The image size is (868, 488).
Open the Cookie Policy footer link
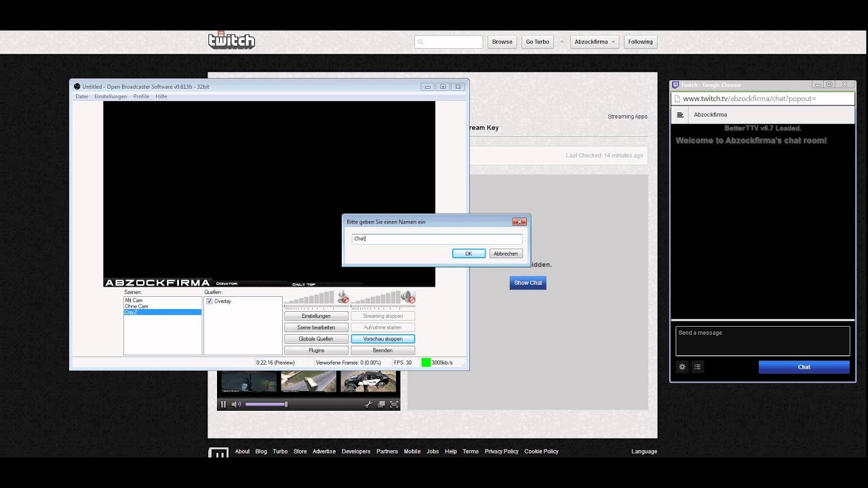[x=541, y=451]
